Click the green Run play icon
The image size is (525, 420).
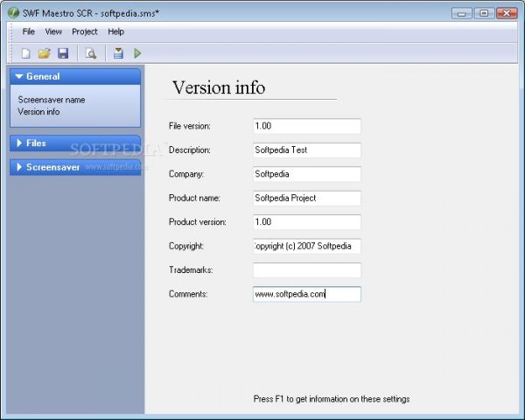click(x=137, y=53)
